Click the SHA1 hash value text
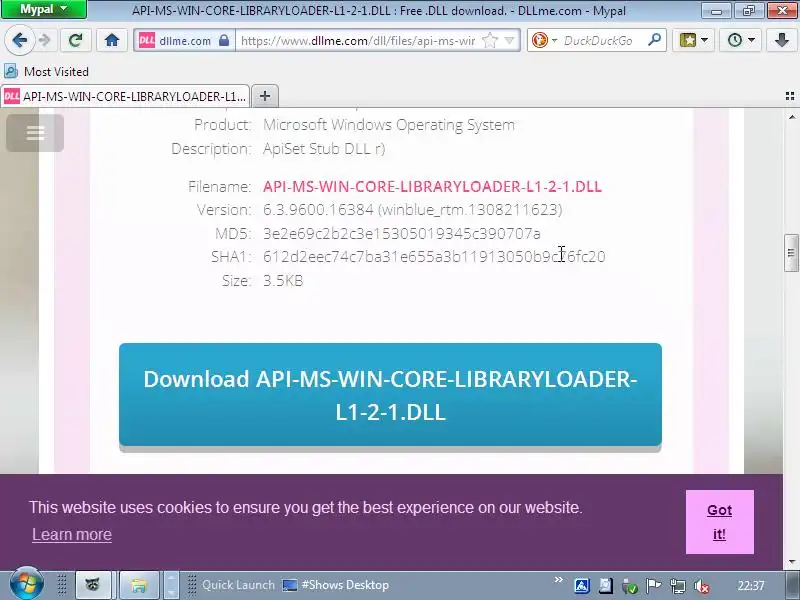Image resolution: width=800 pixels, height=600 pixels. pyautogui.click(x=434, y=256)
